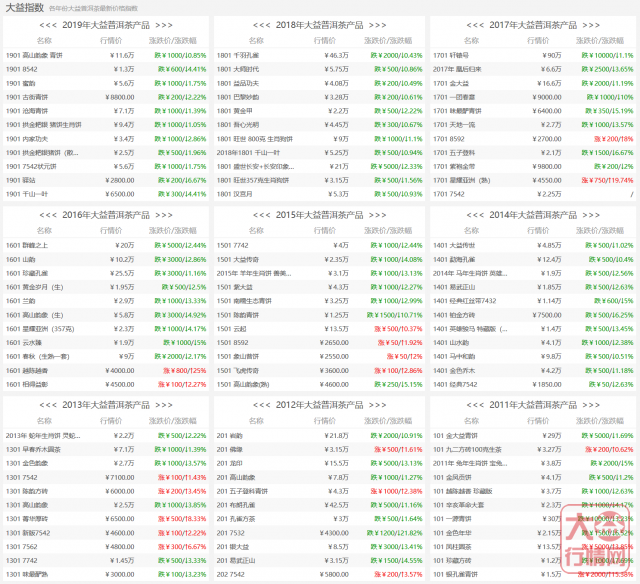The width and height of the screenshot is (640, 584).
Task: Open product 1701 8592
Action: click(x=449, y=139)
